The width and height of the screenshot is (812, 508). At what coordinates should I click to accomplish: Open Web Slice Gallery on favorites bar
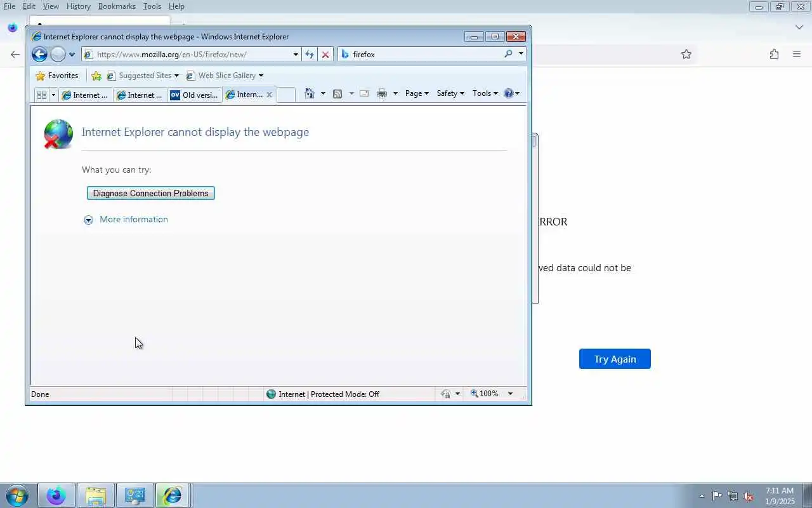(225, 76)
